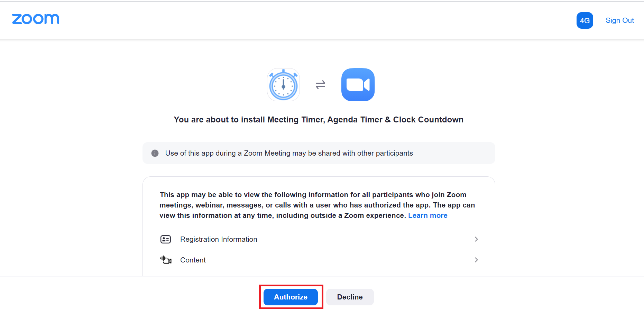Expand the Content section via its chevron

(476, 260)
